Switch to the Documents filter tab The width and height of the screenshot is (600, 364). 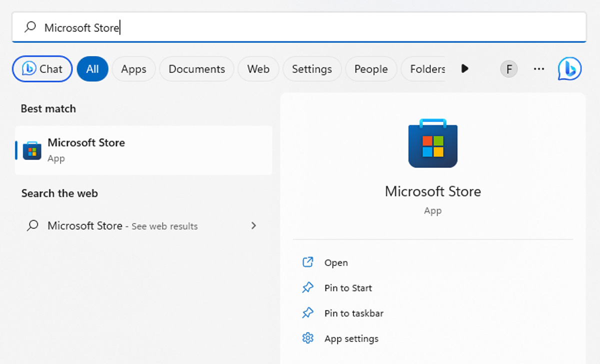tap(196, 69)
